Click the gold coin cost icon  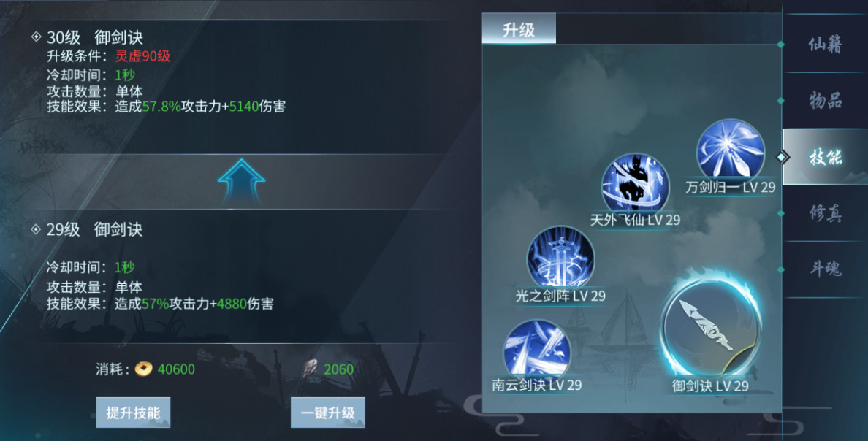coord(144,369)
